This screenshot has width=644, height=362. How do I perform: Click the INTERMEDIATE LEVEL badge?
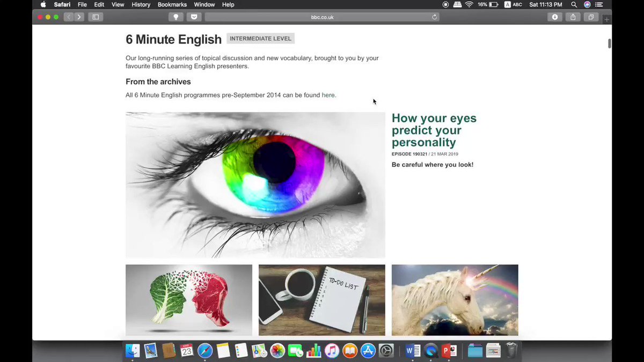pyautogui.click(x=261, y=39)
